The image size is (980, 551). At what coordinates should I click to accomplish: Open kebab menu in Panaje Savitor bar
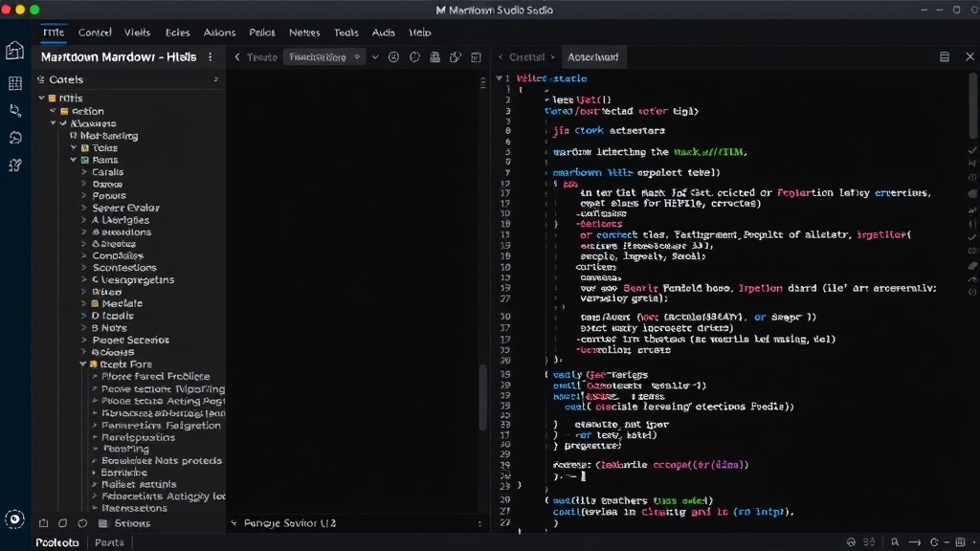[480, 523]
